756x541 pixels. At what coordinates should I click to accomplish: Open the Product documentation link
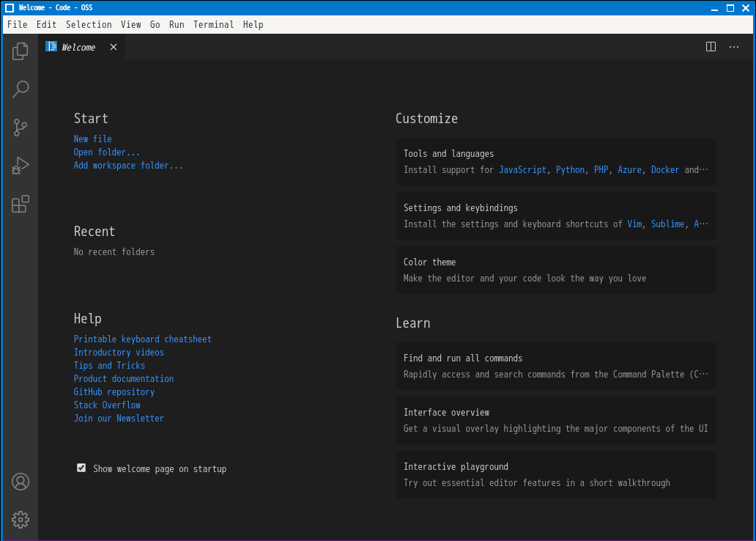coord(124,379)
